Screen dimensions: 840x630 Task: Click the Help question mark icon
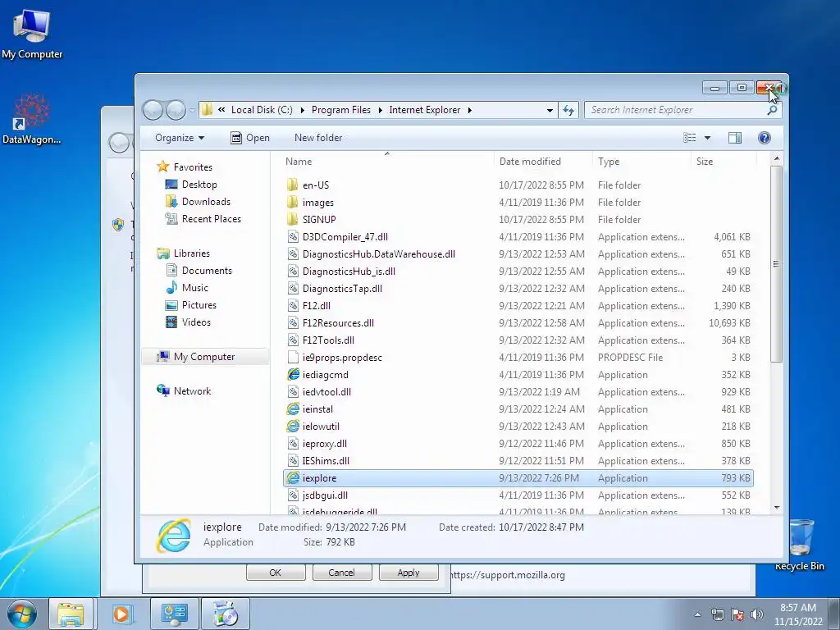(764, 138)
